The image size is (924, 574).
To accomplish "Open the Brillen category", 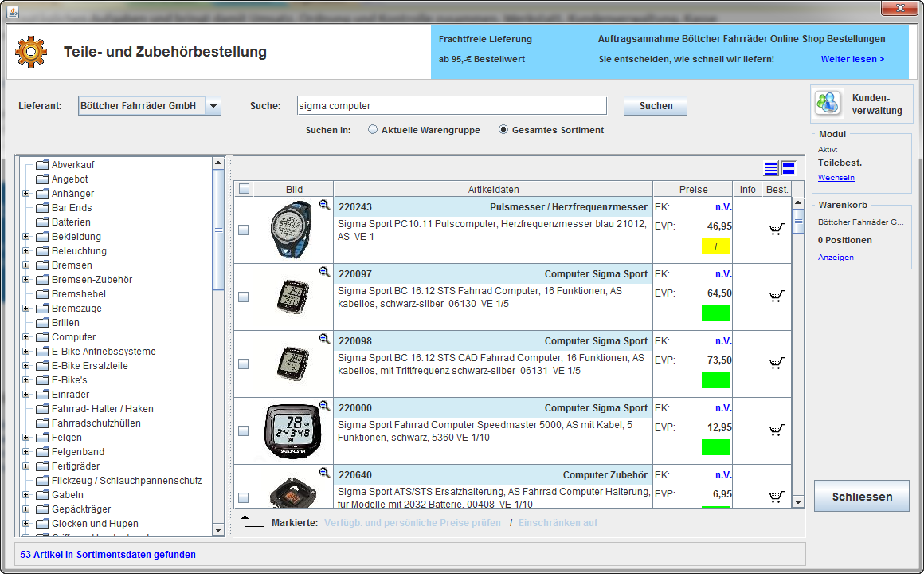I will click(65, 323).
